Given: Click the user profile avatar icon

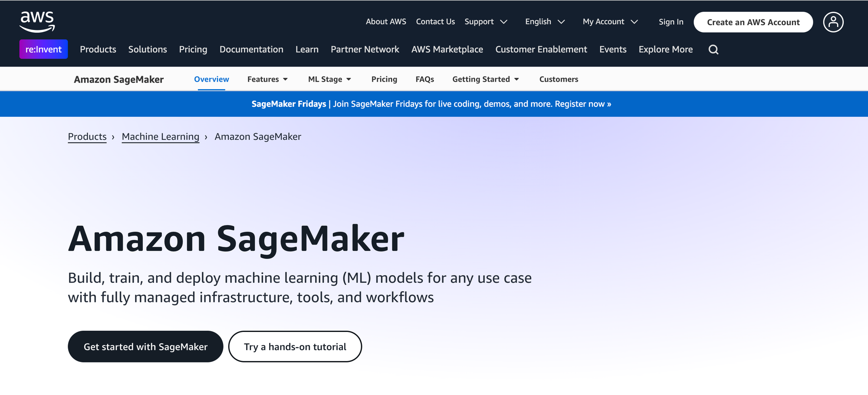Looking at the screenshot, I should coord(833,22).
